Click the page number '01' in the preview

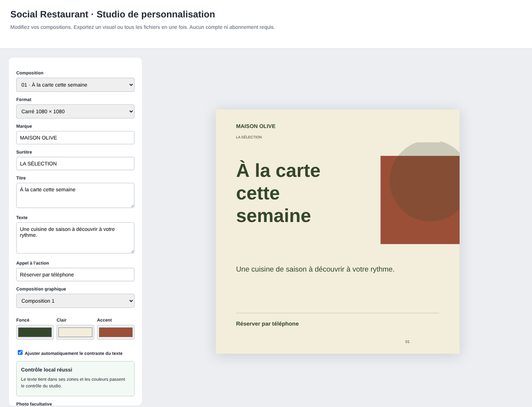407,342
